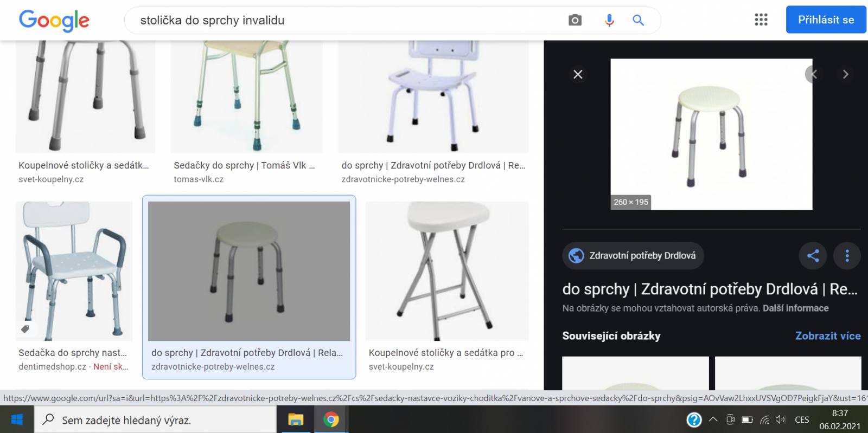Click 'svet-koupelny.cz' under folding stool
This screenshot has height=433, width=868.
point(401,367)
